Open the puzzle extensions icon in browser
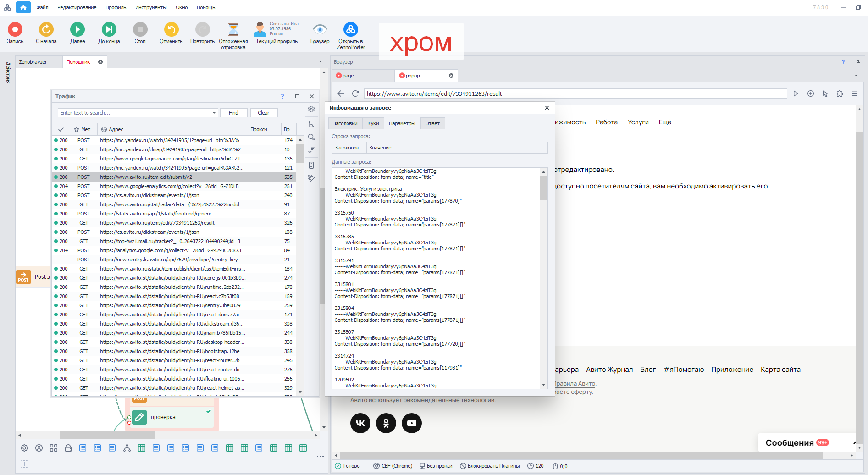This screenshot has height=475, width=868. (840, 94)
